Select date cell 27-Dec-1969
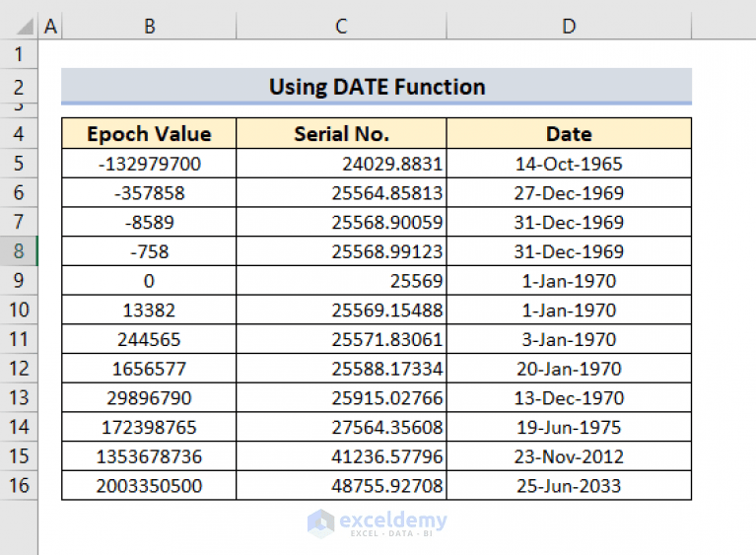Screen dimensions: 756x555 coord(569,193)
